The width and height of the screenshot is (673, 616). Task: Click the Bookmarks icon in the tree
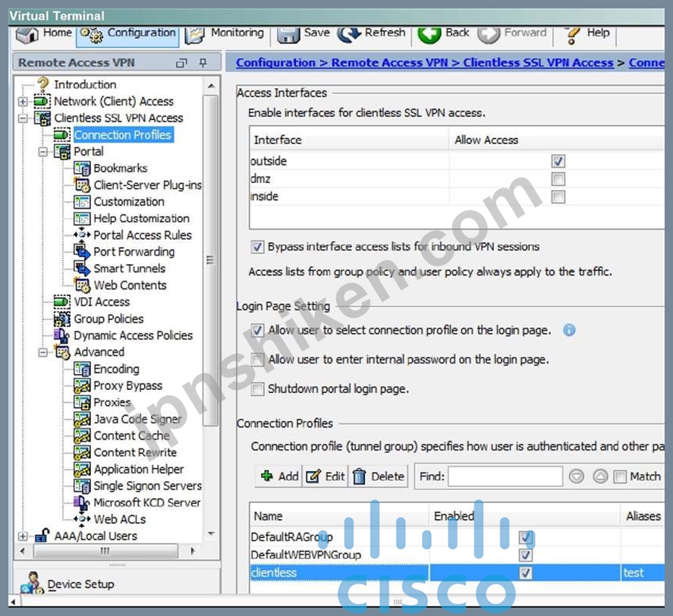coord(81,168)
